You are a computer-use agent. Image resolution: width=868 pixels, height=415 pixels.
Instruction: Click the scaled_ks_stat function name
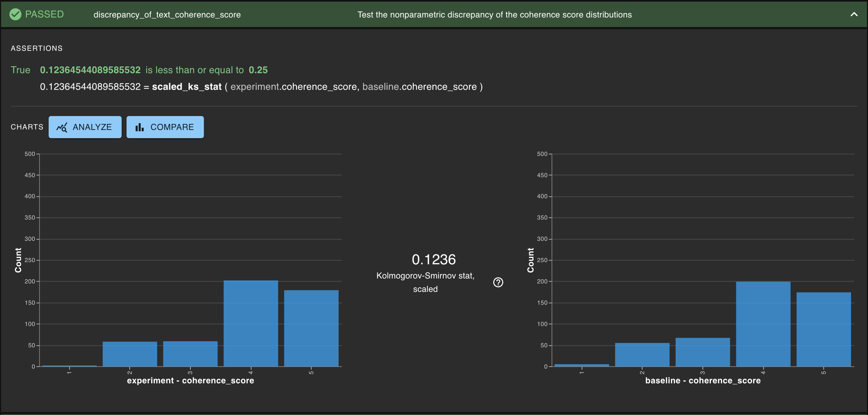point(186,87)
